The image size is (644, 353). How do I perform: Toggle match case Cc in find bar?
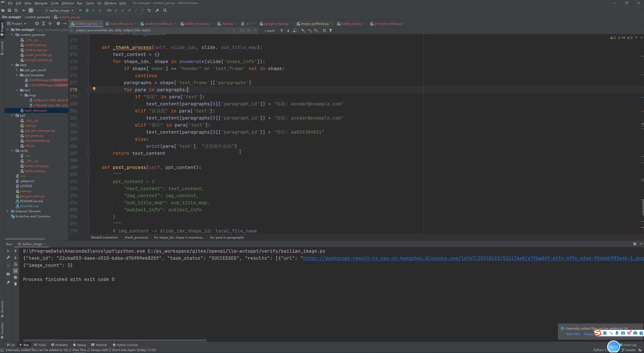pyautogui.click(x=242, y=30)
